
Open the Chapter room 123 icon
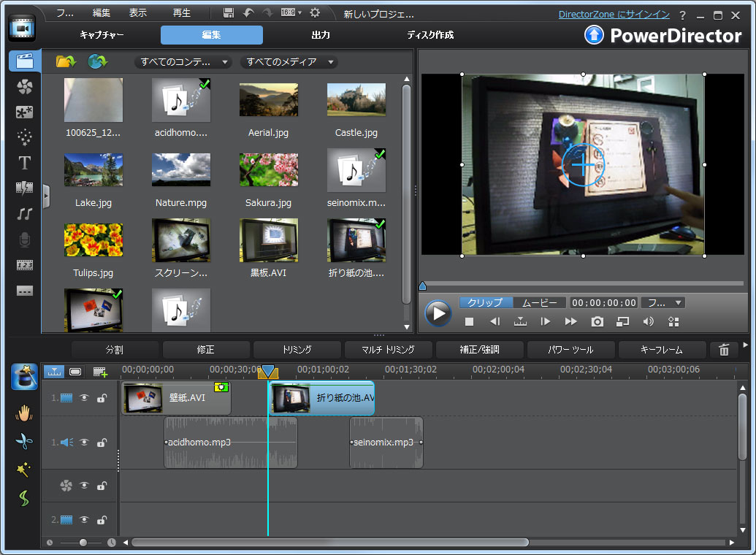coord(24,265)
